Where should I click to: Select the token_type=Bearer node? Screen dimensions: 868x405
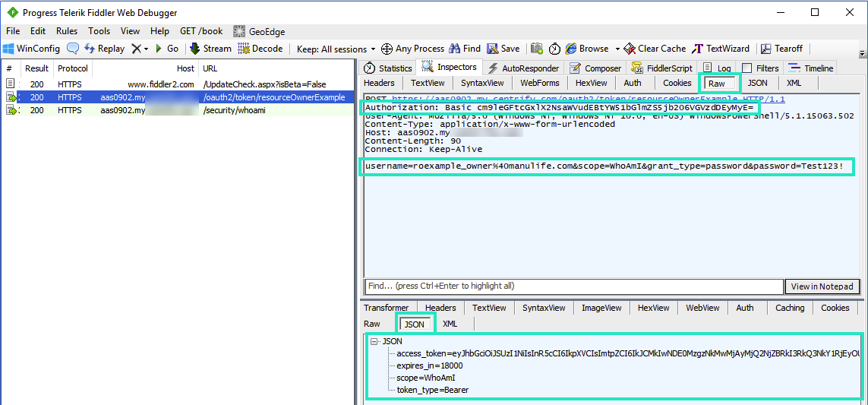[433, 391]
